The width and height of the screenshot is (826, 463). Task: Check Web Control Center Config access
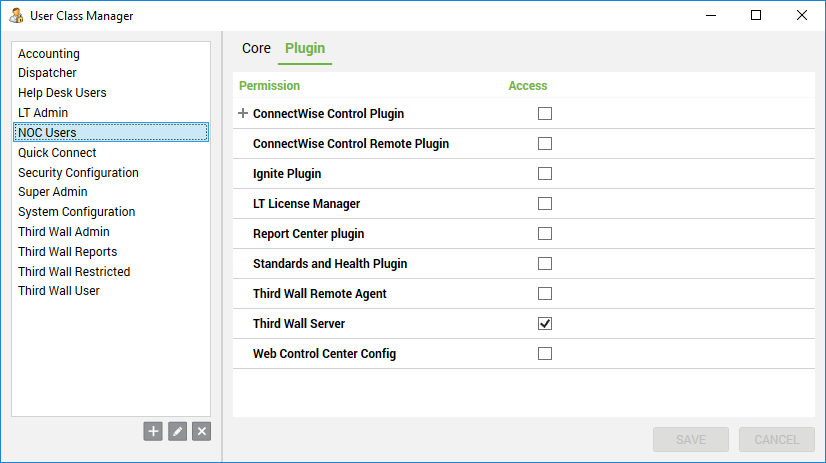click(545, 353)
